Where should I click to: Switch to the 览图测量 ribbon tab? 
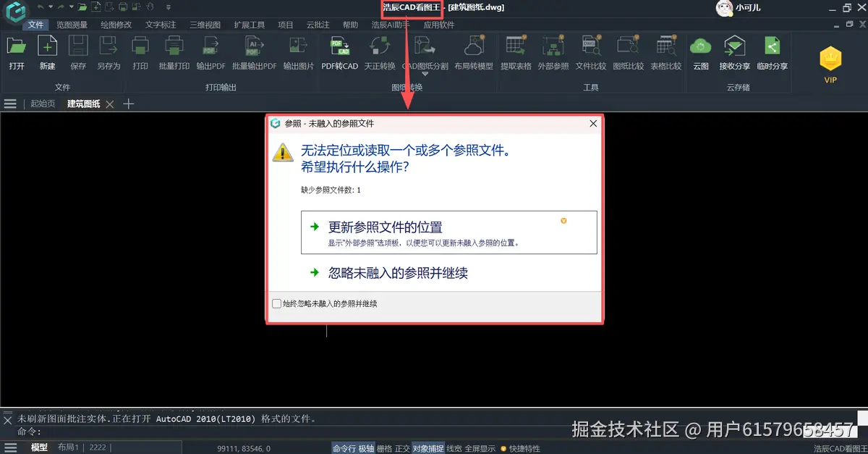click(x=72, y=25)
